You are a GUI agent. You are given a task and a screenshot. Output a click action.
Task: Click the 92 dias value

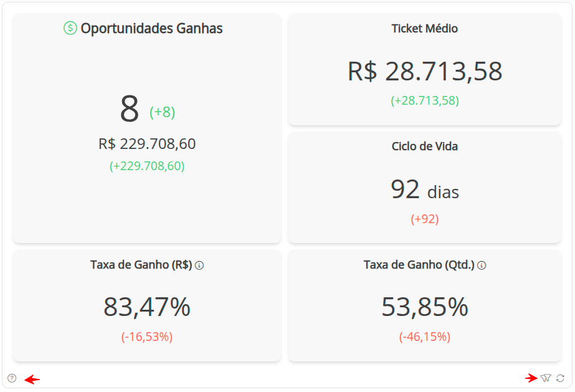pos(425,189)
